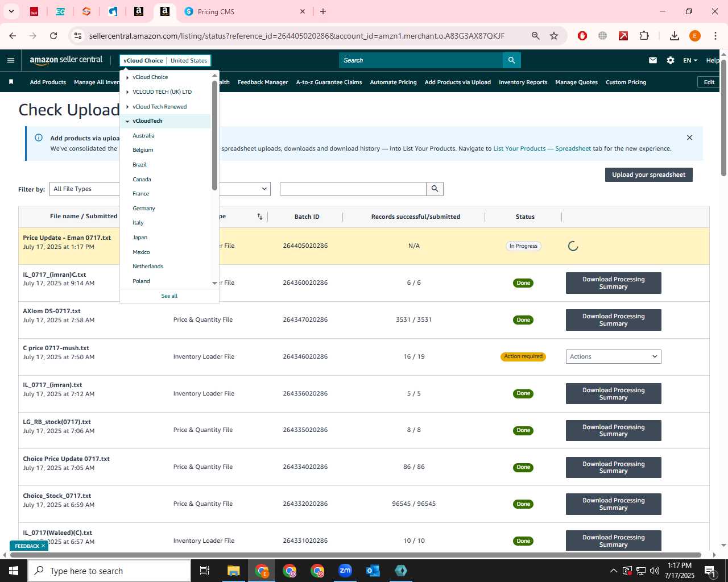Go back with the browser arrow
The width and height of the screenshot is (728, 582).
pos(13,36)
